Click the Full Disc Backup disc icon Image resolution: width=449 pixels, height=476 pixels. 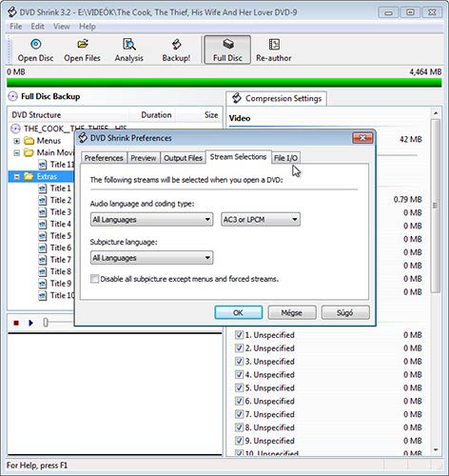12,96
